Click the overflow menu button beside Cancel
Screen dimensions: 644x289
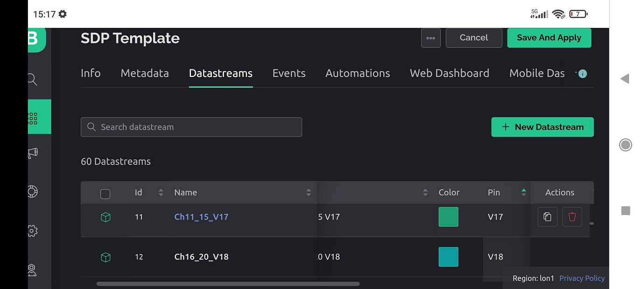click(430, 38)
